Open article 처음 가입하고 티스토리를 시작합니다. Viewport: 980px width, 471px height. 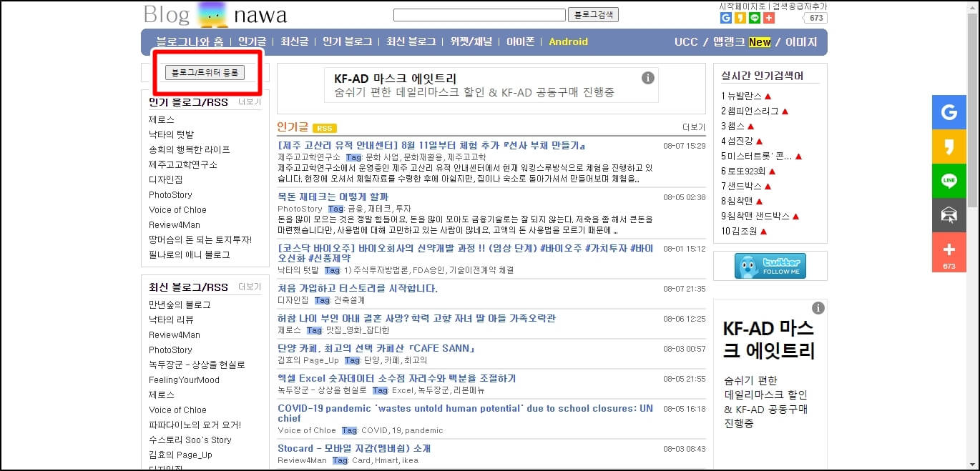[x=358, y=288]
